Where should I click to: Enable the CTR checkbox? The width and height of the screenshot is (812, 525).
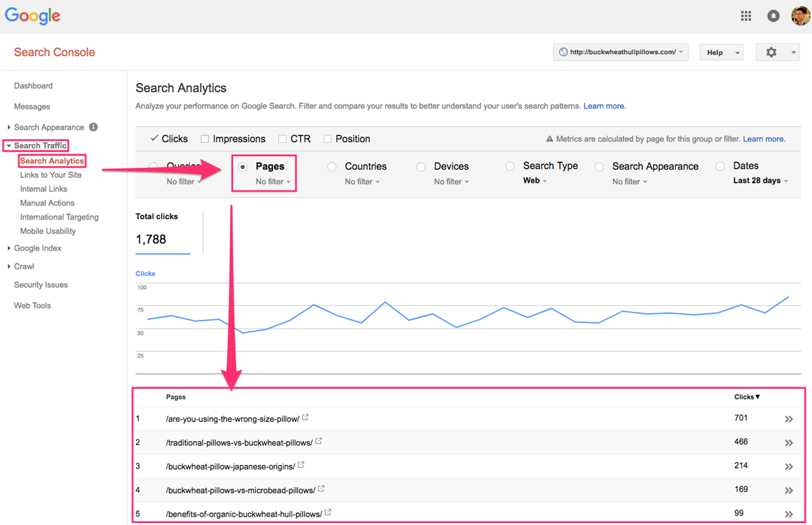pyautogui.click(x=282, y=139)
